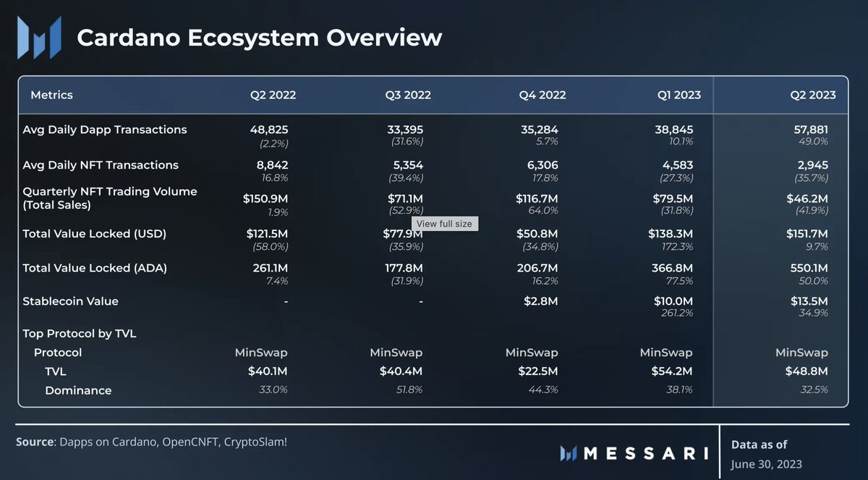
Task: Click the $10.0M stablecoin value
Action: (673, 301)
